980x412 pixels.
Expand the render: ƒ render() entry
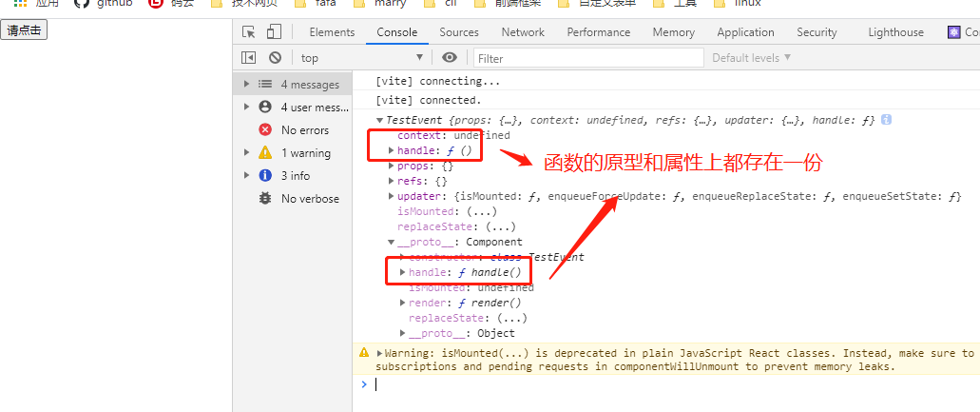click(402, 303)
